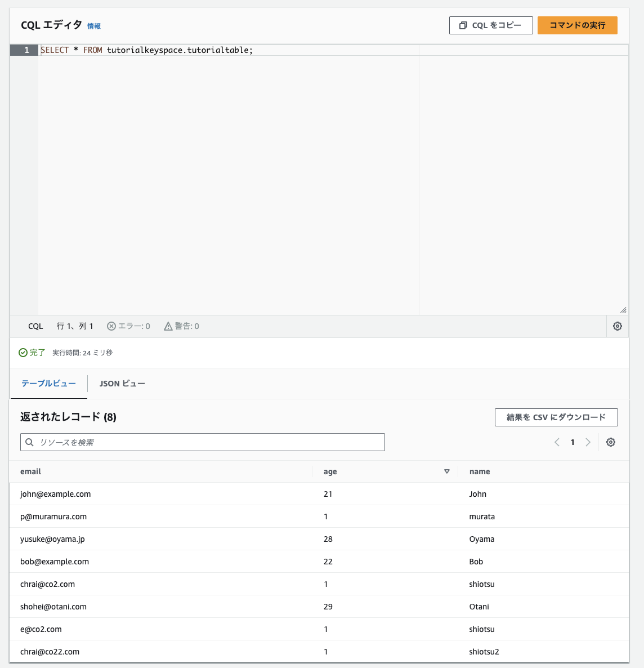
Task: Click the e@co2.com cell
Action: pyautogui.click(x=41, y=630)
